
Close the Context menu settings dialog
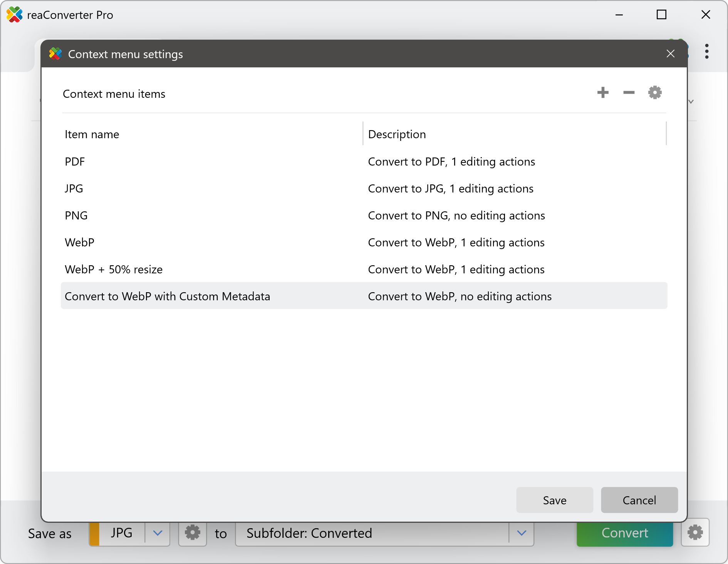click(670, 54)
